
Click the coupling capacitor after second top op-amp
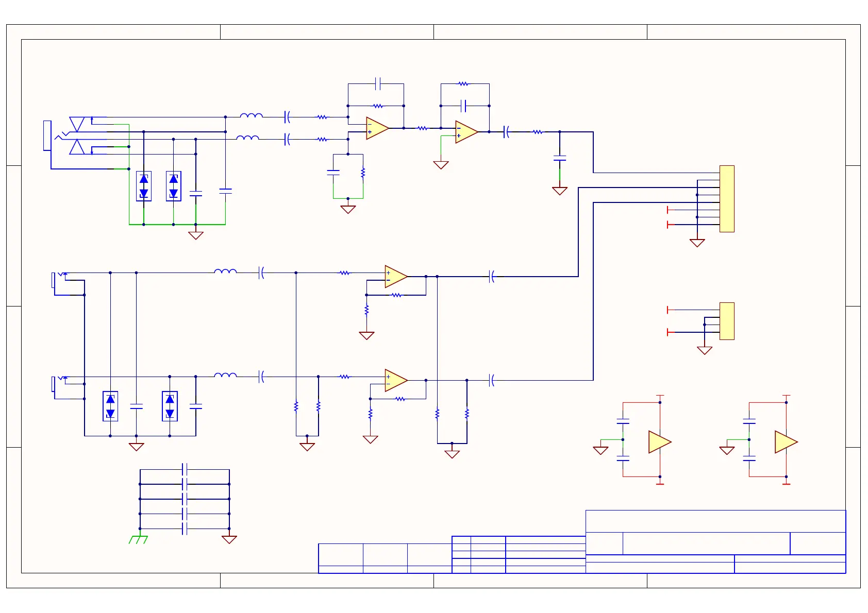507,132
